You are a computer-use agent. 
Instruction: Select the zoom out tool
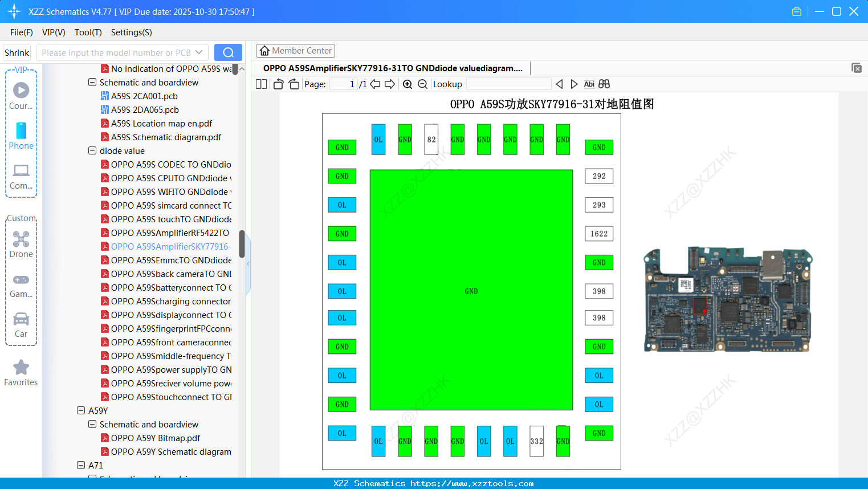click(422, 84)
